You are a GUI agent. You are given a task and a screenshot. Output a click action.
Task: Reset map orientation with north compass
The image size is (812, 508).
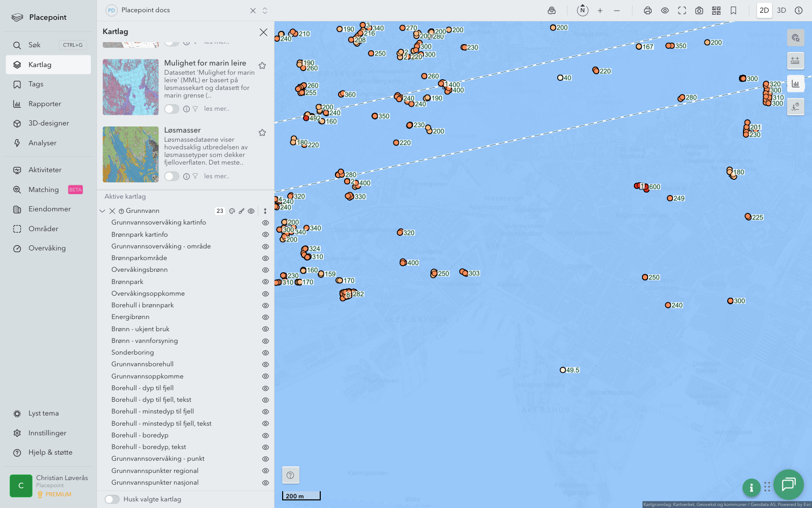click(x=583, y=11)
